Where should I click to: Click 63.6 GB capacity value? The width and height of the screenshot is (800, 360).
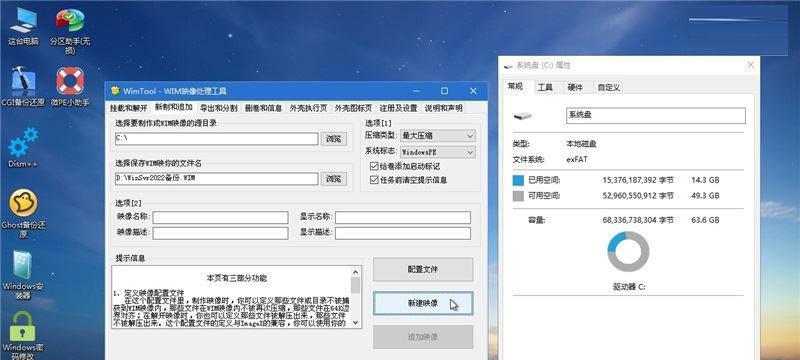[x=706, y=220]
